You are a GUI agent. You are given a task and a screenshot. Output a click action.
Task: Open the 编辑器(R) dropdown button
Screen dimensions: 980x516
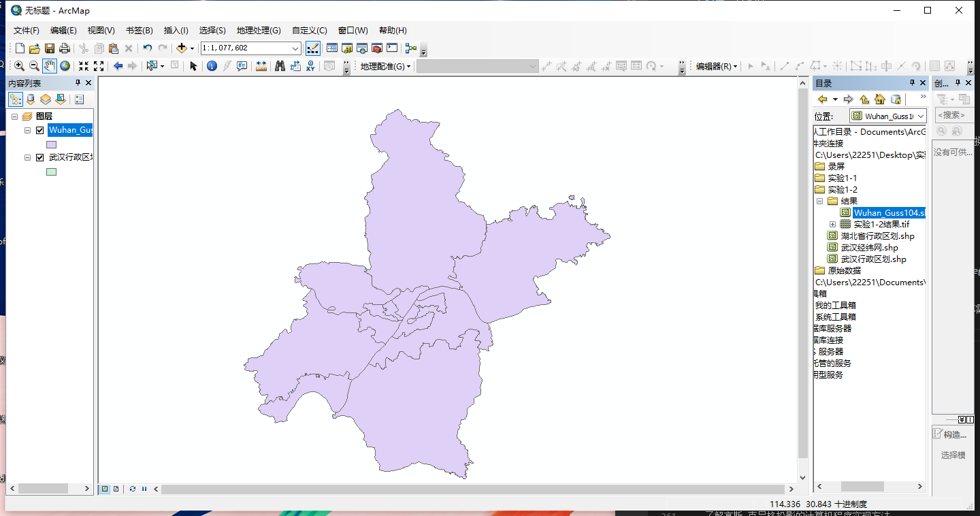click(x=716, y=66)
